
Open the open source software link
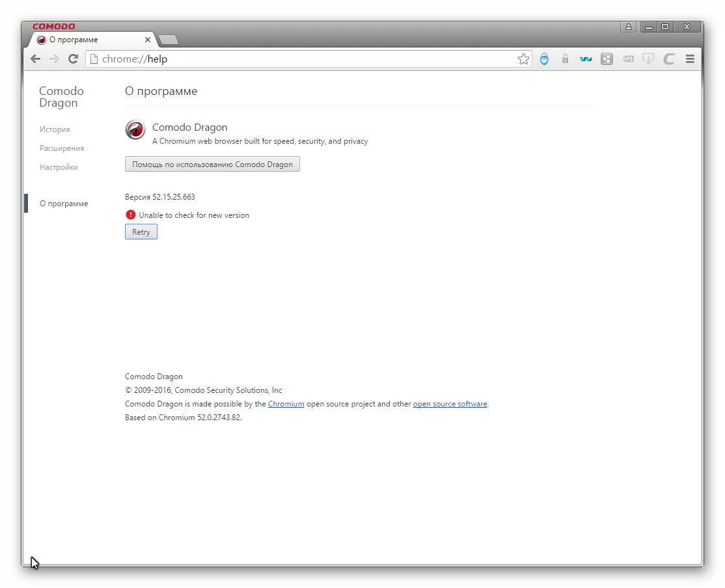click(x=450, y=403)
